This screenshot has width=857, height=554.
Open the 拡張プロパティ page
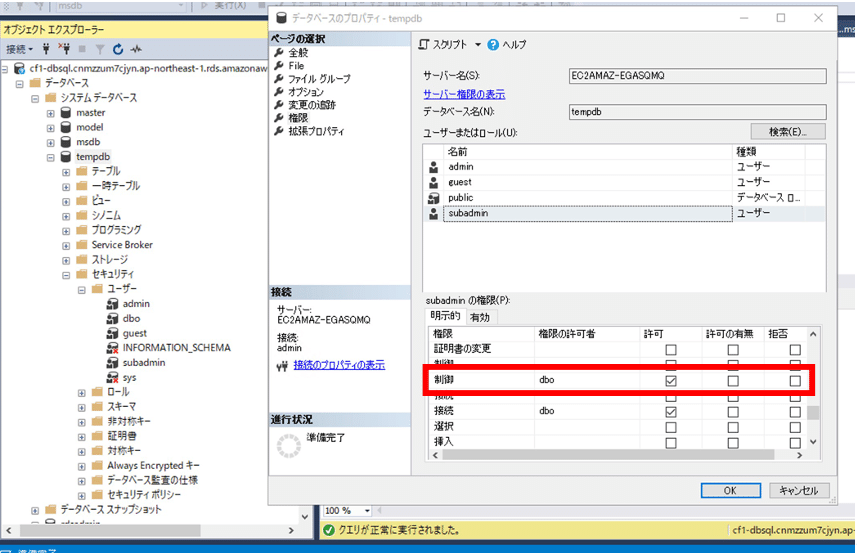point(316,131)
